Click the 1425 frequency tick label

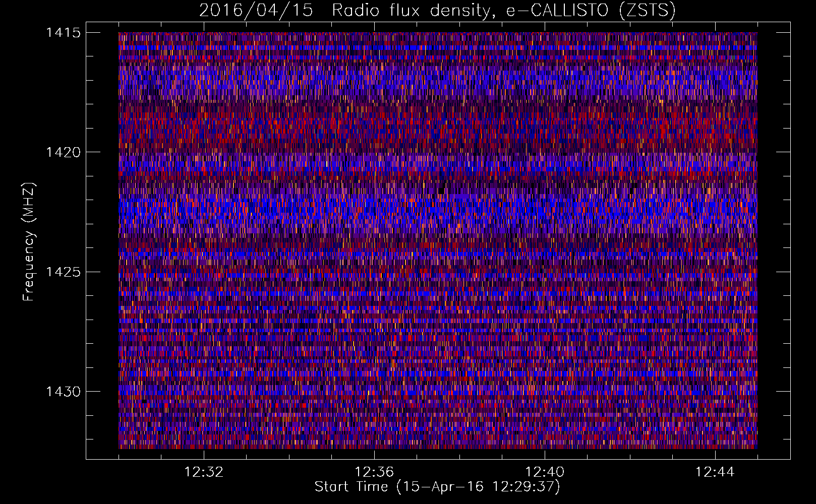point(63,272)
